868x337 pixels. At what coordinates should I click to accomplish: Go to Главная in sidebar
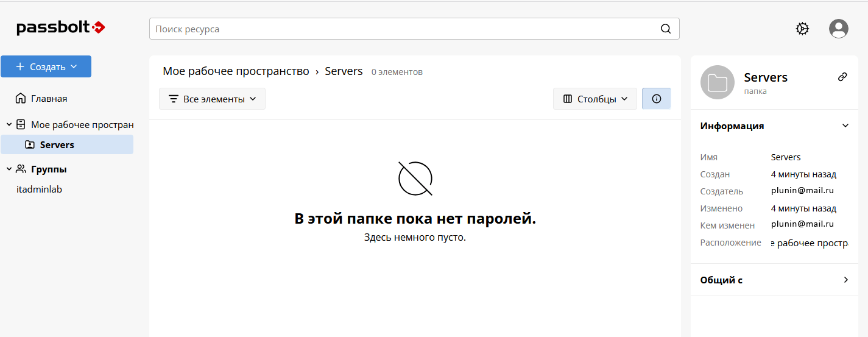click(49, 98)
